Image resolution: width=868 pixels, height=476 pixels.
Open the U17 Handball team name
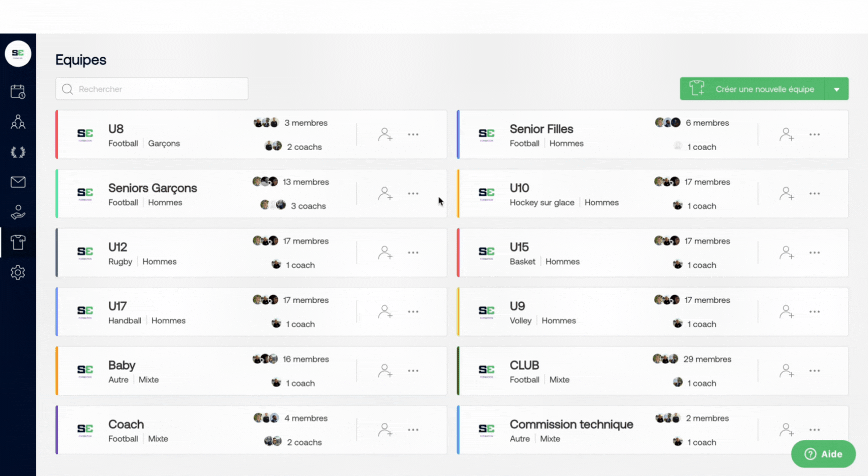[118, 306]
